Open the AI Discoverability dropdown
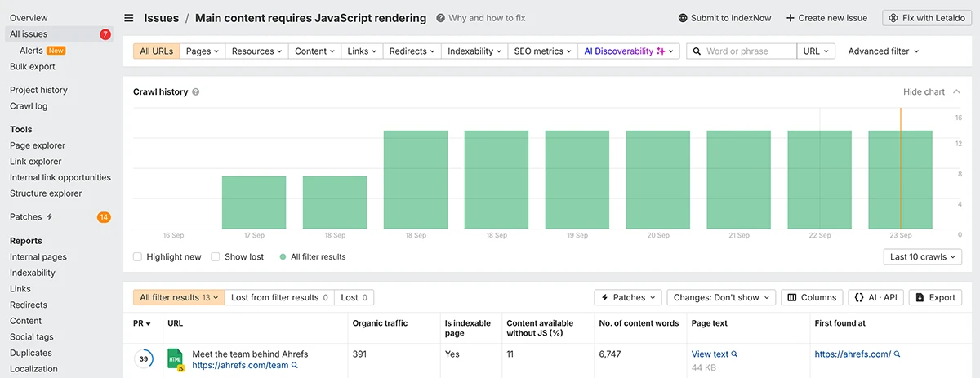The image size is (980, 378). 629,51
